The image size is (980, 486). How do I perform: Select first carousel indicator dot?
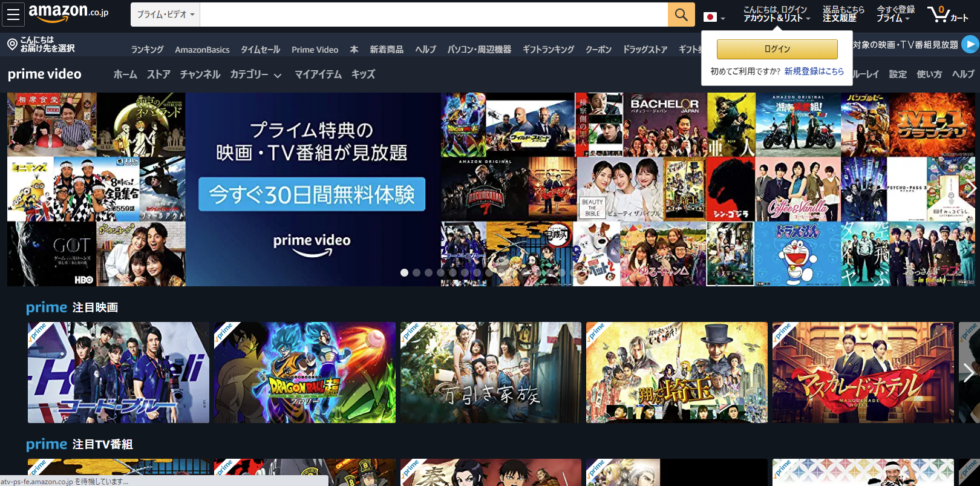coord(404,273)
